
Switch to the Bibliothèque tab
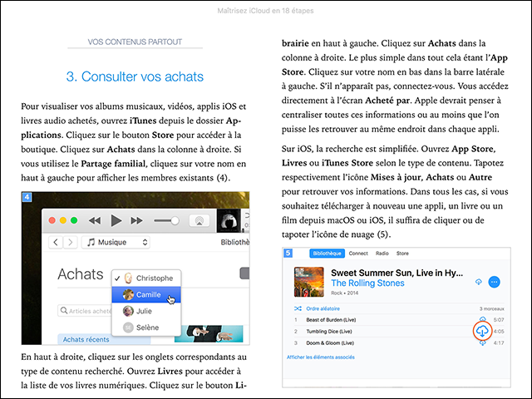[x=327, y=254]
